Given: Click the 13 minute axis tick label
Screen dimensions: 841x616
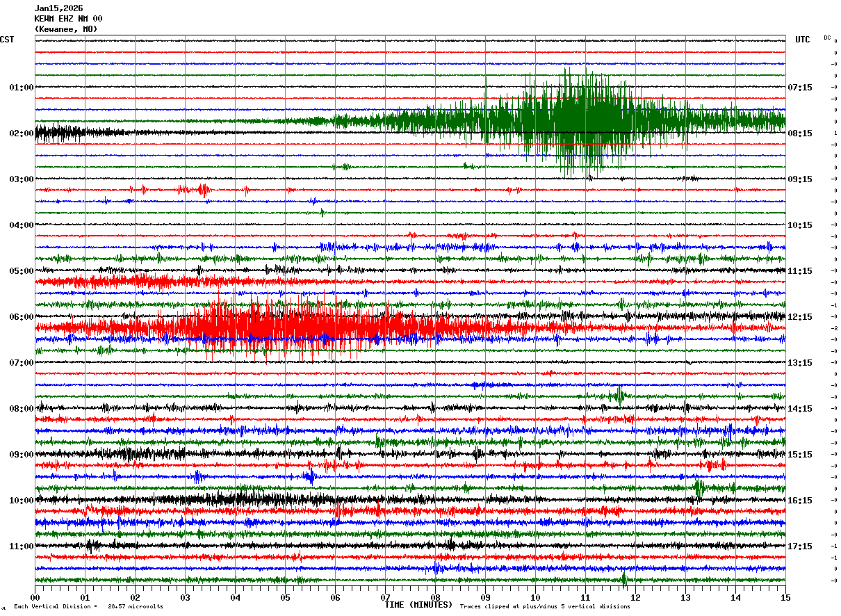Looking at the screenshot, I should pos(685,597).
